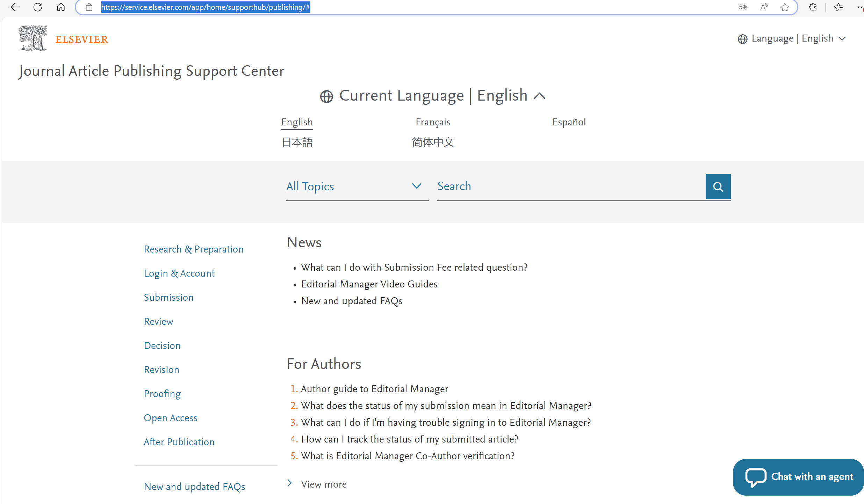864x504 pixels.
Task: Reload the page with refresh icon
Action: 38,7
